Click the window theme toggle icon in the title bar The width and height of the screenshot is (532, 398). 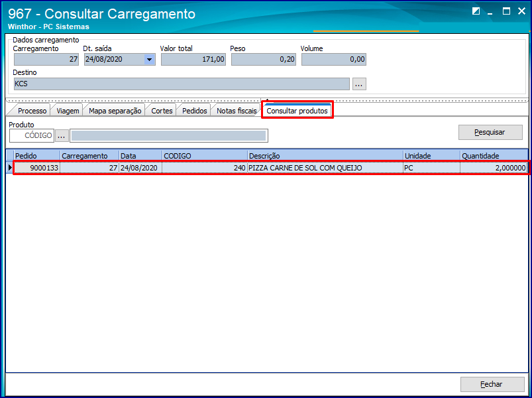[x=476, y=11]
